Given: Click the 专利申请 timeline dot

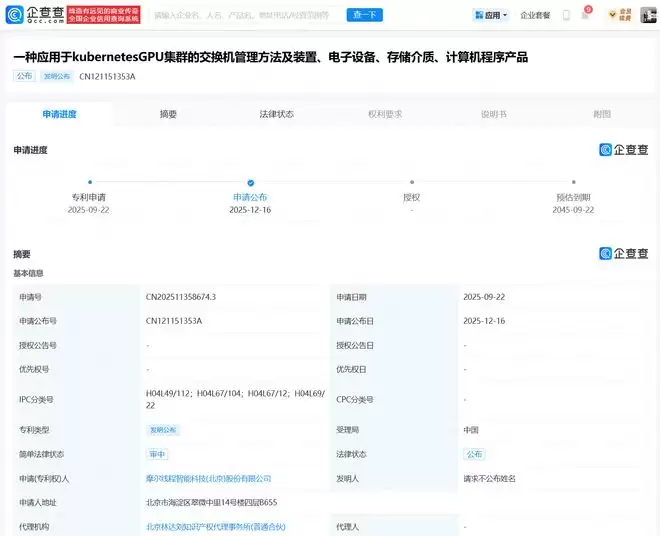Looking at the screenshot, I should point(89,184).
